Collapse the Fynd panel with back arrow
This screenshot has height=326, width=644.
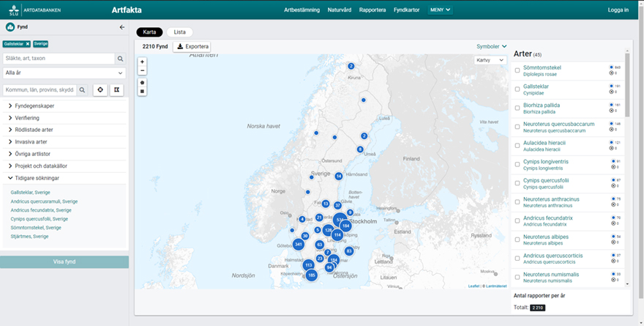click(122, 27)
